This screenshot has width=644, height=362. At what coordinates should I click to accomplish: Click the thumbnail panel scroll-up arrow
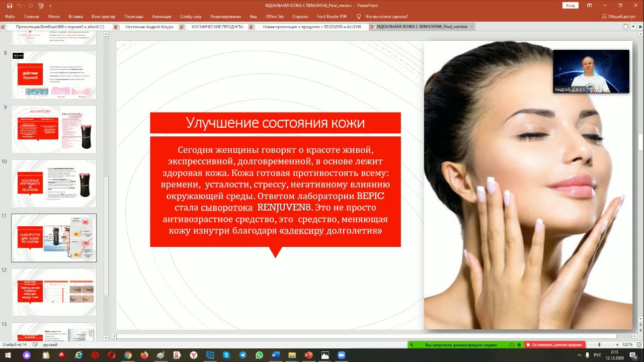106,35
